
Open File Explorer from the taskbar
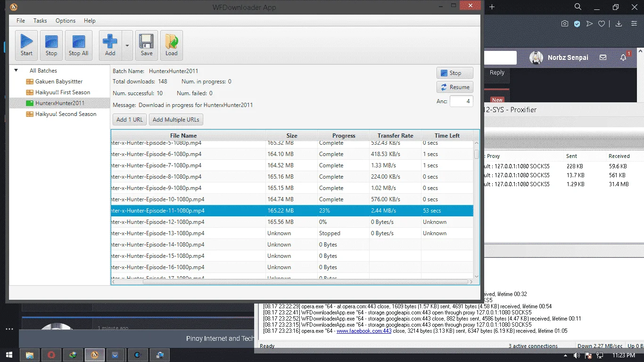coord(29,355)
